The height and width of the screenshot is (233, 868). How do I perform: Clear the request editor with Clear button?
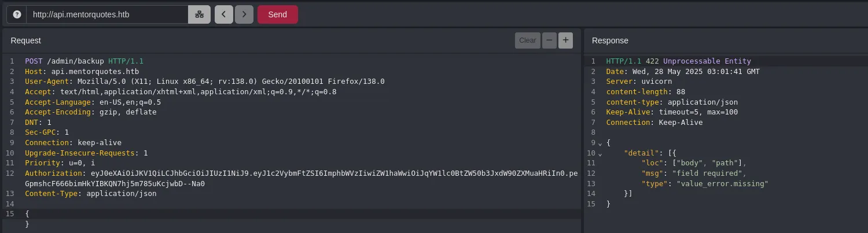pyautogui.click(x=527, y=40)
